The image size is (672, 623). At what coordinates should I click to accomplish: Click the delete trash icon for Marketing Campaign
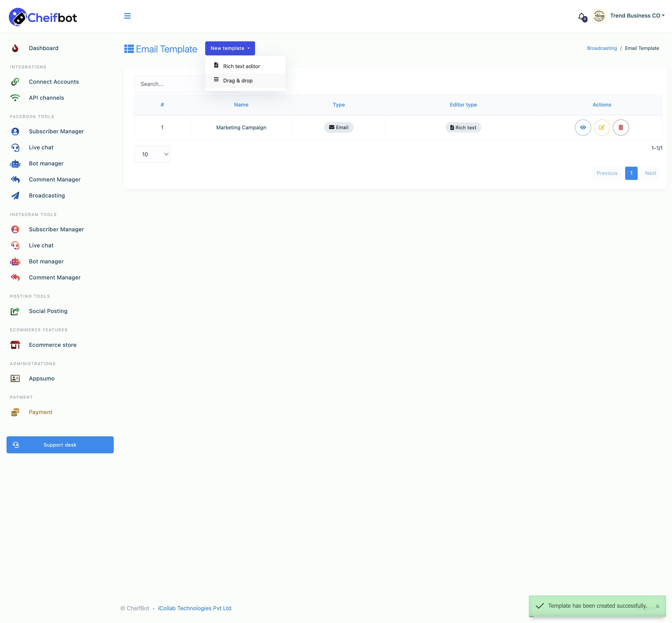(620, 127)
